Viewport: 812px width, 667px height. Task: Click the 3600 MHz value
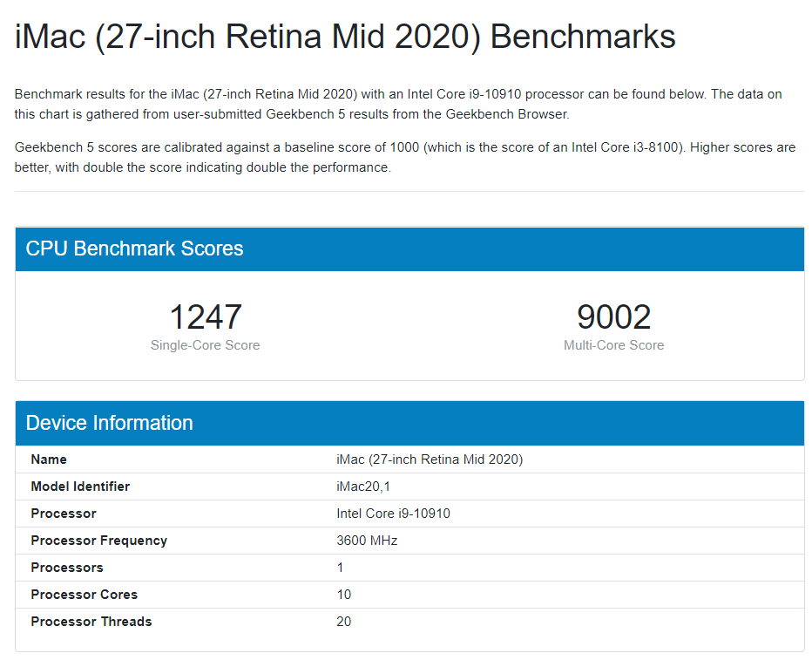pos(367,541)
